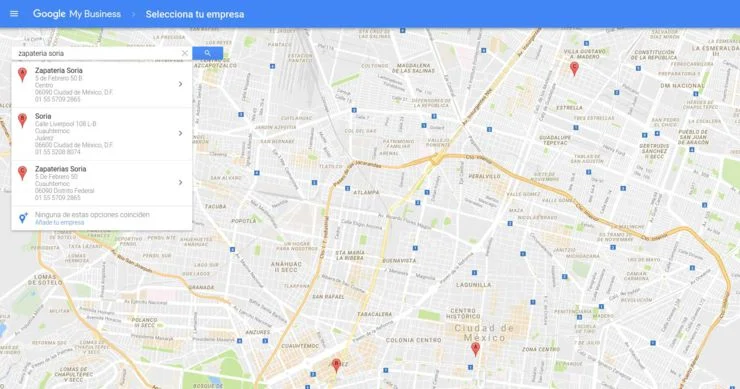Expand Zapateria Soria result chevron
Image resolution: width=740 pixels, height=389 pixels.
click(x=180, y=84)
